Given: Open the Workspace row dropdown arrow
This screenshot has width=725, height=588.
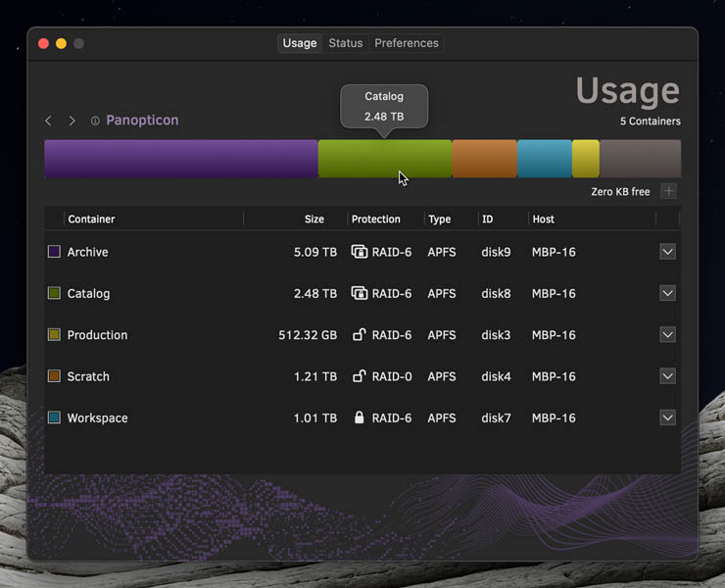Looking at the screenshot, I should click(x=667, y=417).
